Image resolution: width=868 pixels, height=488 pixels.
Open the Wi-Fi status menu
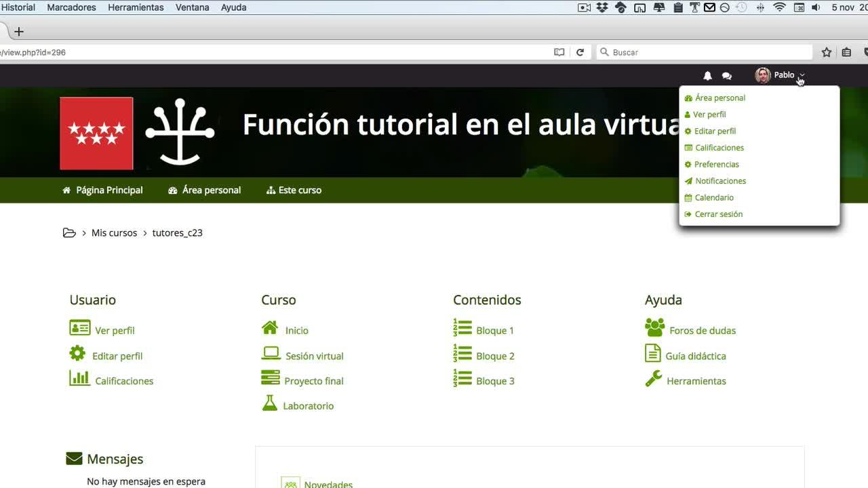click(x=780, y=7)
